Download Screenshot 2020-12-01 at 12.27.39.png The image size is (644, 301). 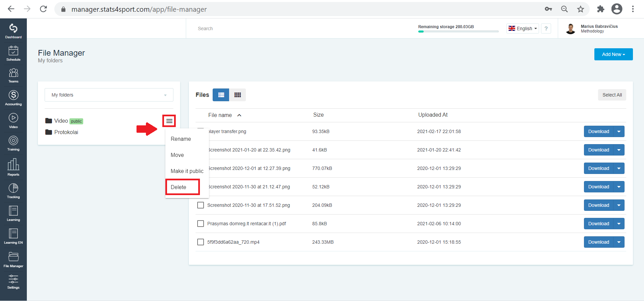pyautogui.click(x=599, y=168)
